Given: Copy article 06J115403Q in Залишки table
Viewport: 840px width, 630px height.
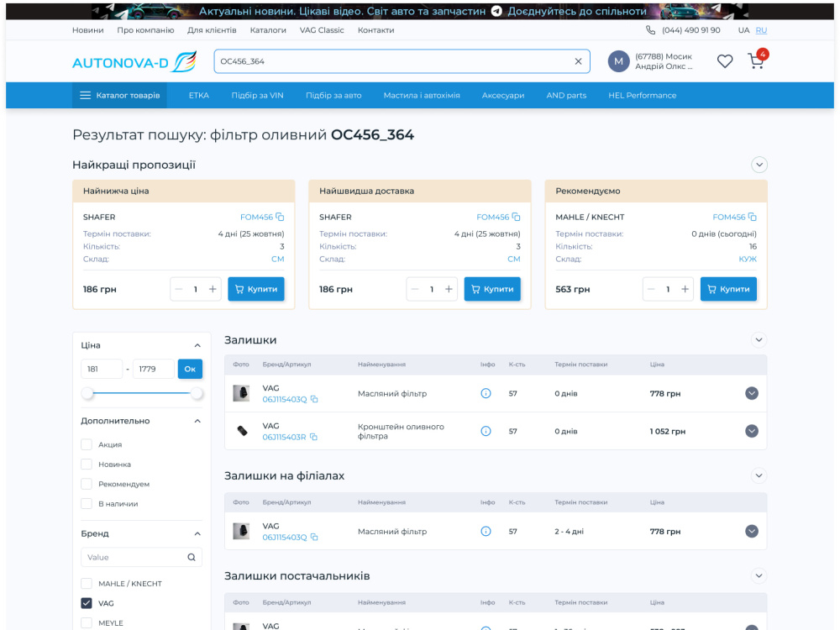Looking at the screenshot, I should tap(314, 399).
